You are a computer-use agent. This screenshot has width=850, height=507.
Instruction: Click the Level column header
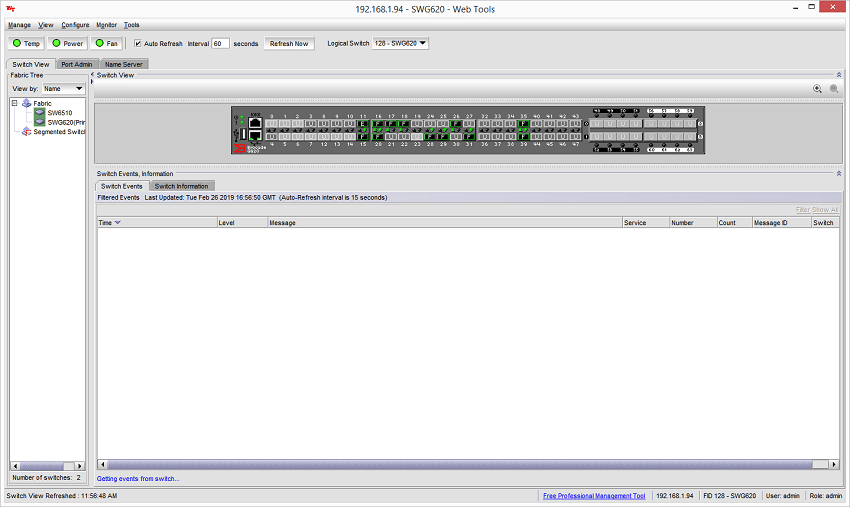(x=242, y=222)
